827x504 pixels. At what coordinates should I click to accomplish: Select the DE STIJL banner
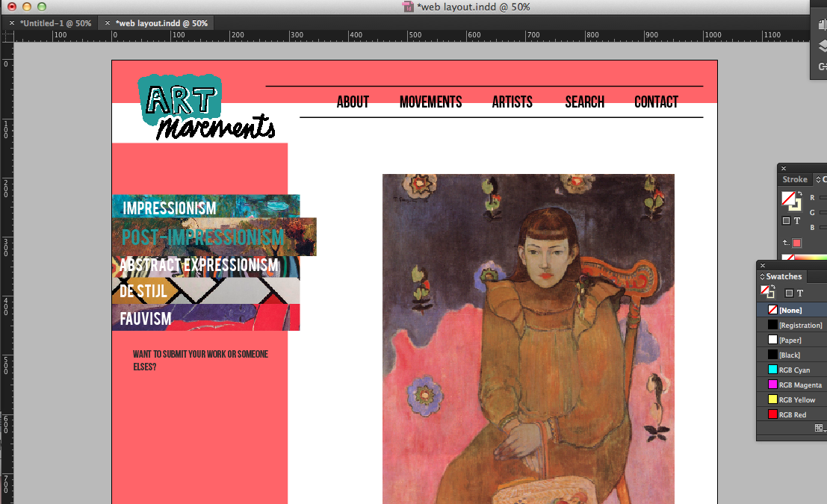pos(205,291)
